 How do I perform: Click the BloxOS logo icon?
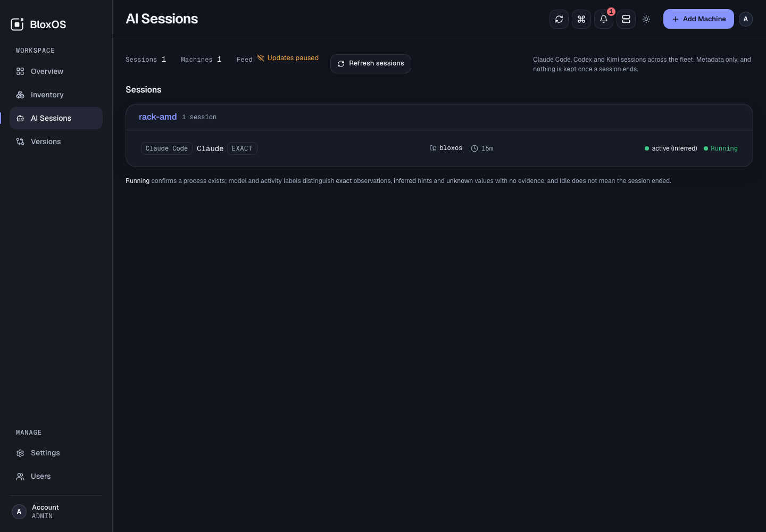point(17,24)
